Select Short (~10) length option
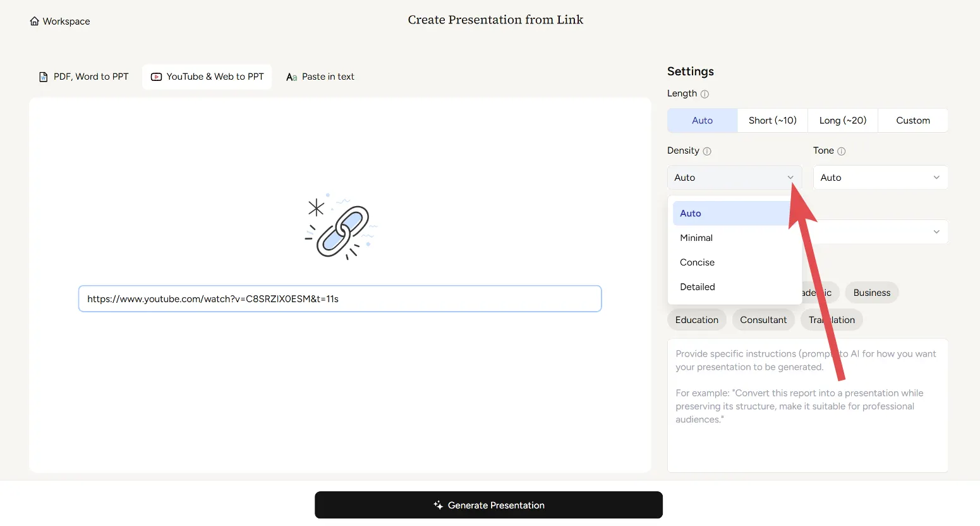This screenshot has height=526, width=980. click(x=772, y=121)
